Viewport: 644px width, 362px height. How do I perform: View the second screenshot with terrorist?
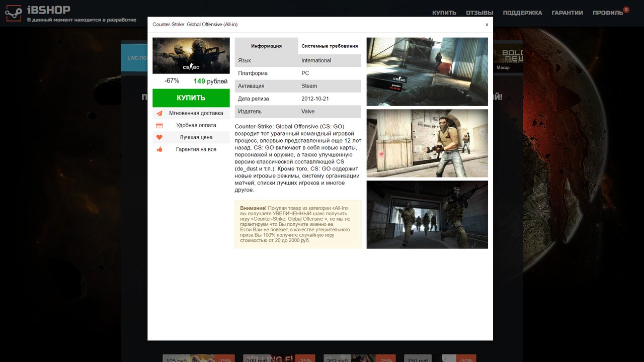427,143
